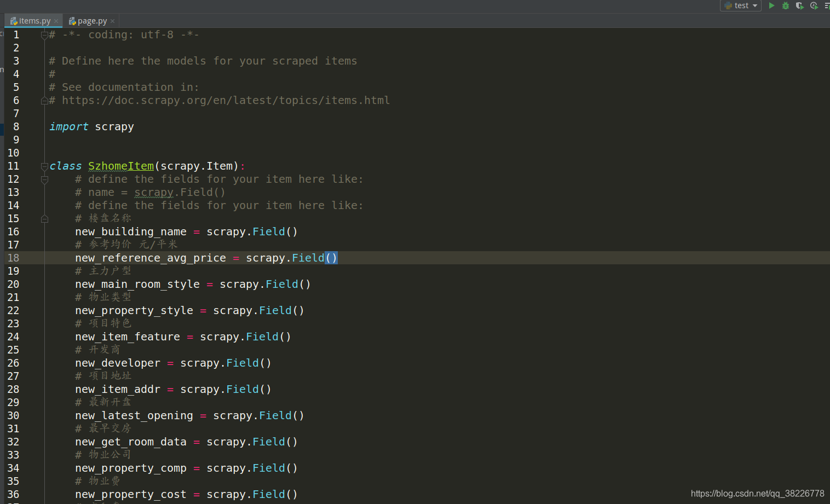Launch the profiler run icon with clock

(x=814, y=5)
